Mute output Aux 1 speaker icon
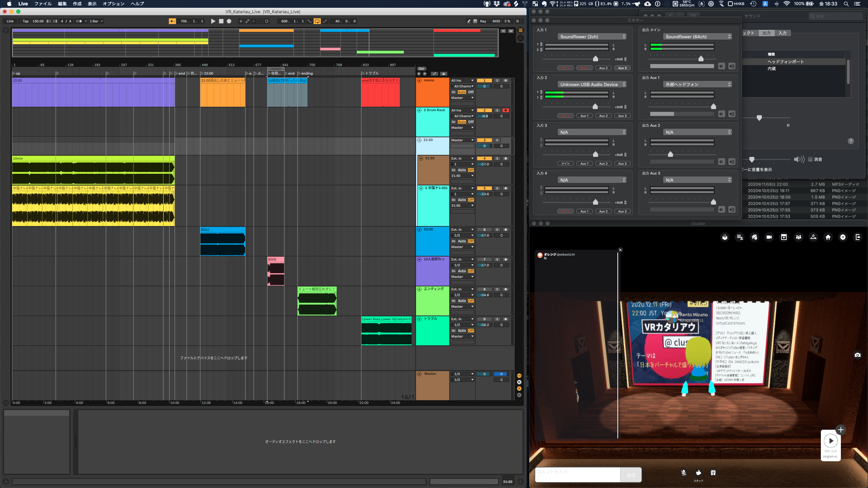The width and height of the screenshot is (868, 488). coord(722,114)
